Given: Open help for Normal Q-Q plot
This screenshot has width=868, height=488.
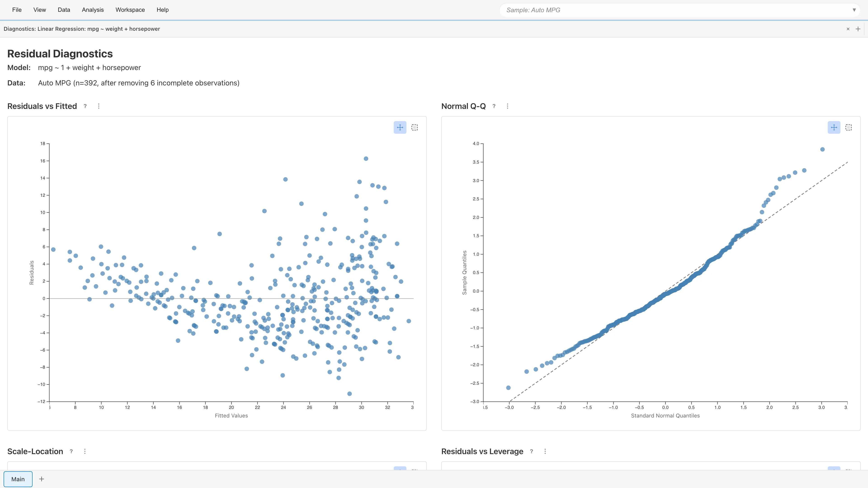Looking at the screenshot, I should click(494, 106).
